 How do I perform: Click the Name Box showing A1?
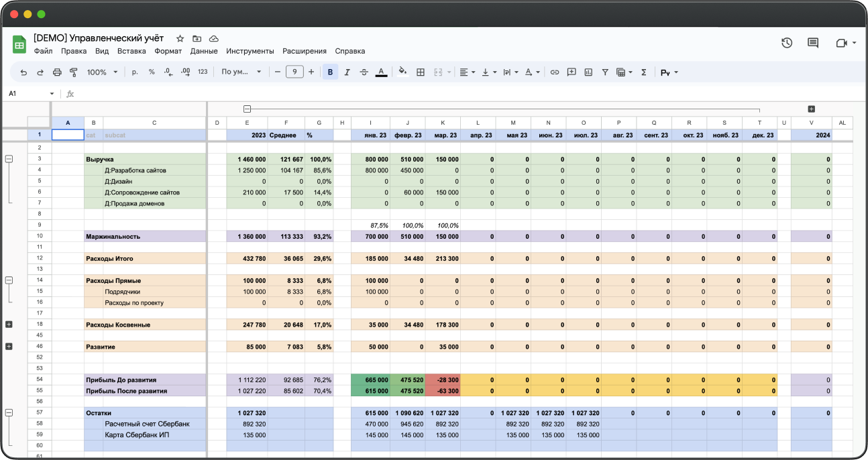(30, 94)
